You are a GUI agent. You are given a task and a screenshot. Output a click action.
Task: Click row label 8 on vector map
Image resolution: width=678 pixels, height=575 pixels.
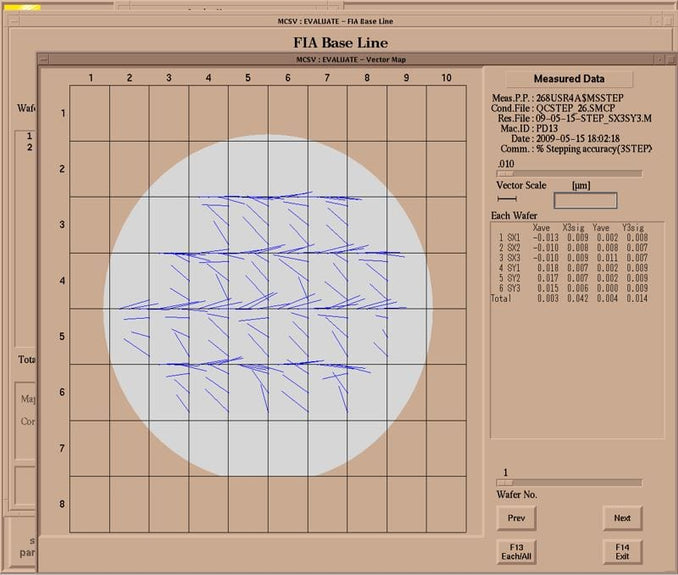click(x=62, y=504)
